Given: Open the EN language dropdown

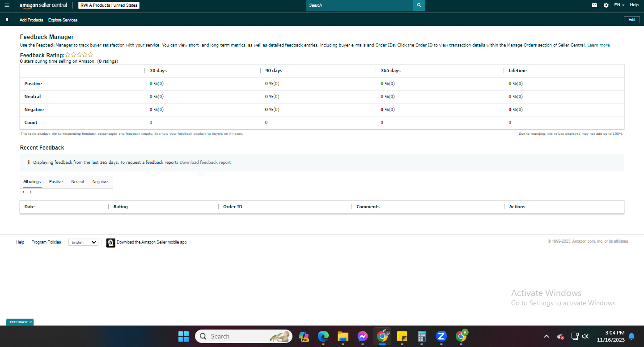Looking at the screenshot, I should point(619,5).
